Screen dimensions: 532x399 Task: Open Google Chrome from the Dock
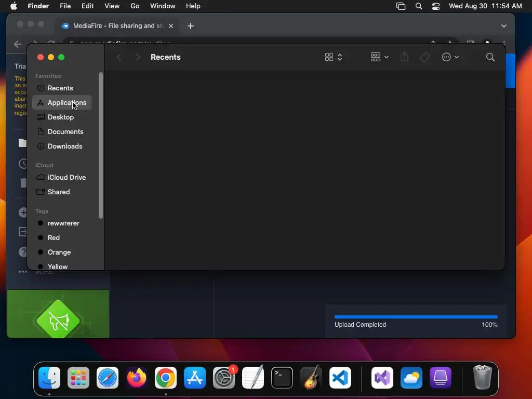[x=166, y=378]
